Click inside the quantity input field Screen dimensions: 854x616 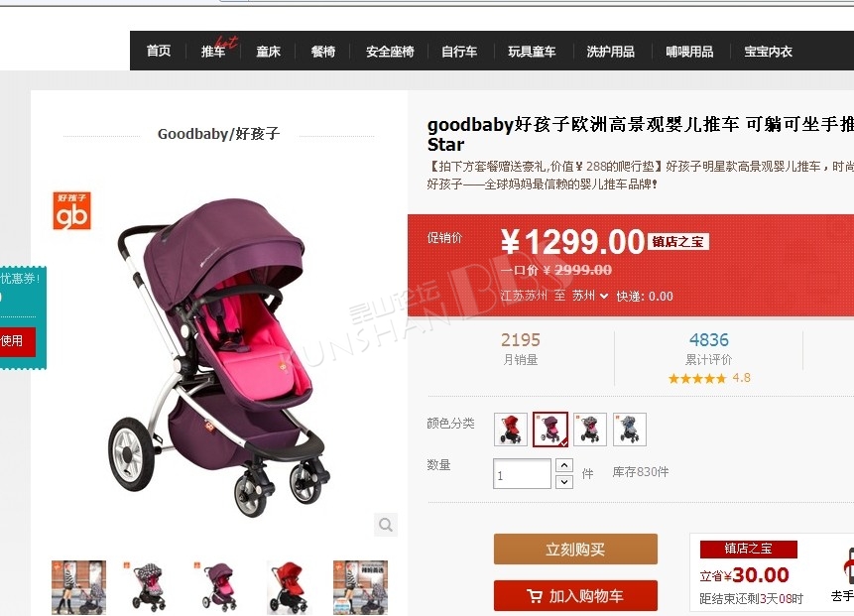(523, 473)
